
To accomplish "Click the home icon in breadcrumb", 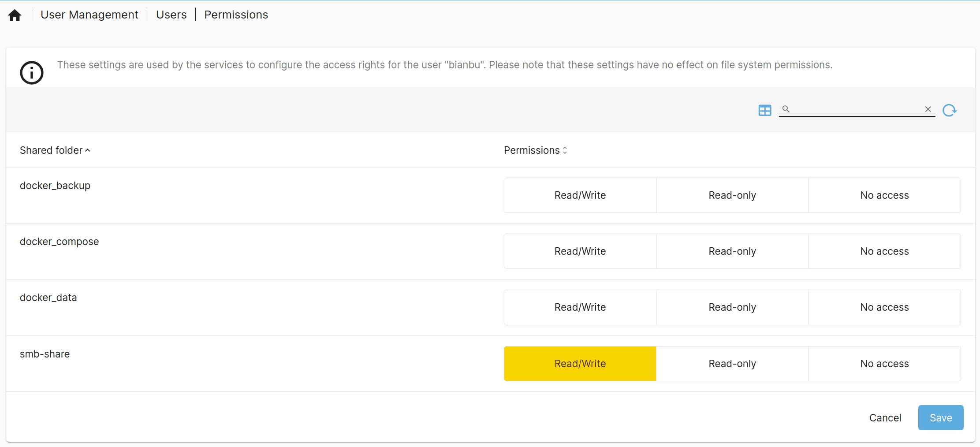I will coord(15,15).
